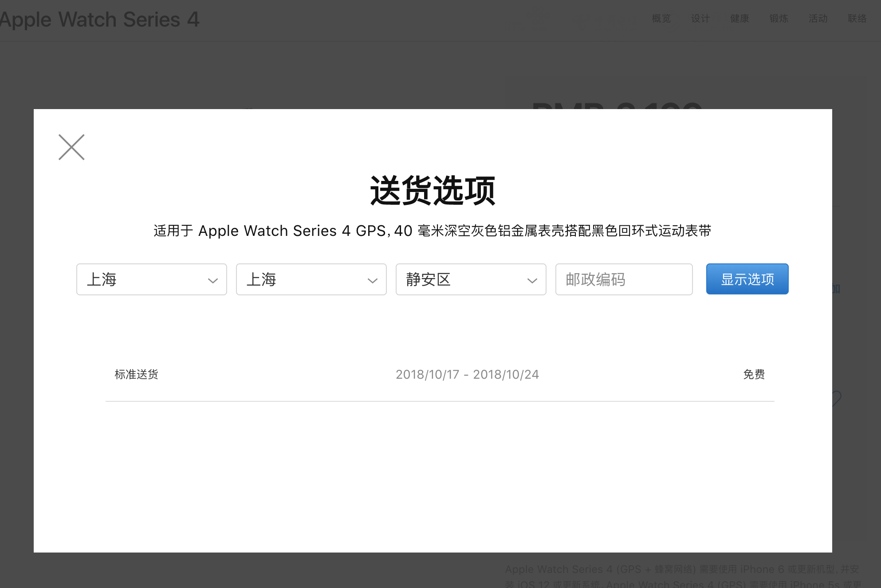
Task: Open the 活动 nav tab
Action: click(x=818, y=19)
